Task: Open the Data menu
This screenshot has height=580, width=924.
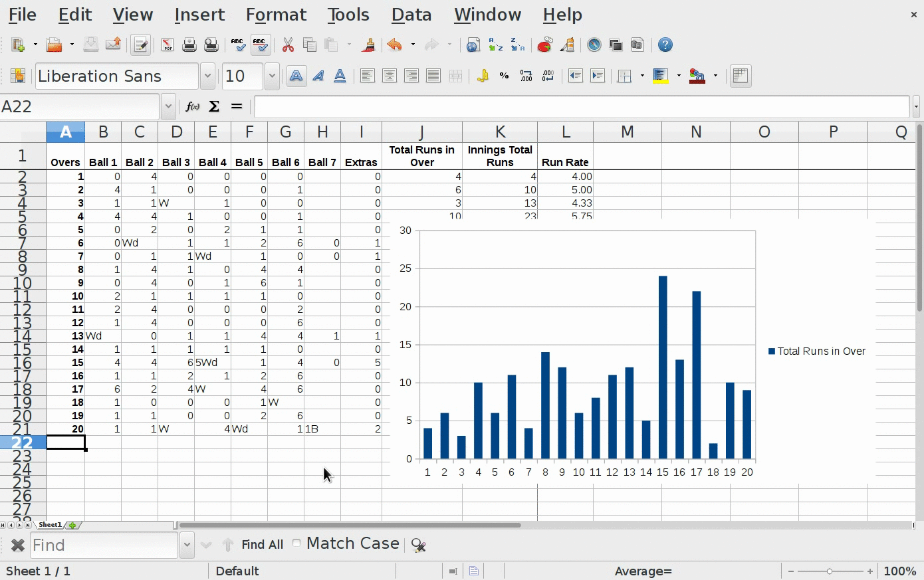Action: [411, 15]
